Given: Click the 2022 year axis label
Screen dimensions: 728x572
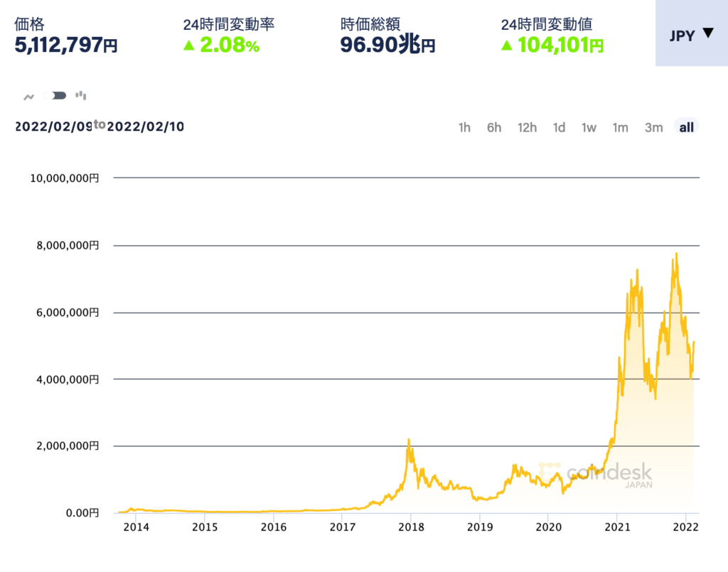Looking at the screenshot, I should [686, 527].
